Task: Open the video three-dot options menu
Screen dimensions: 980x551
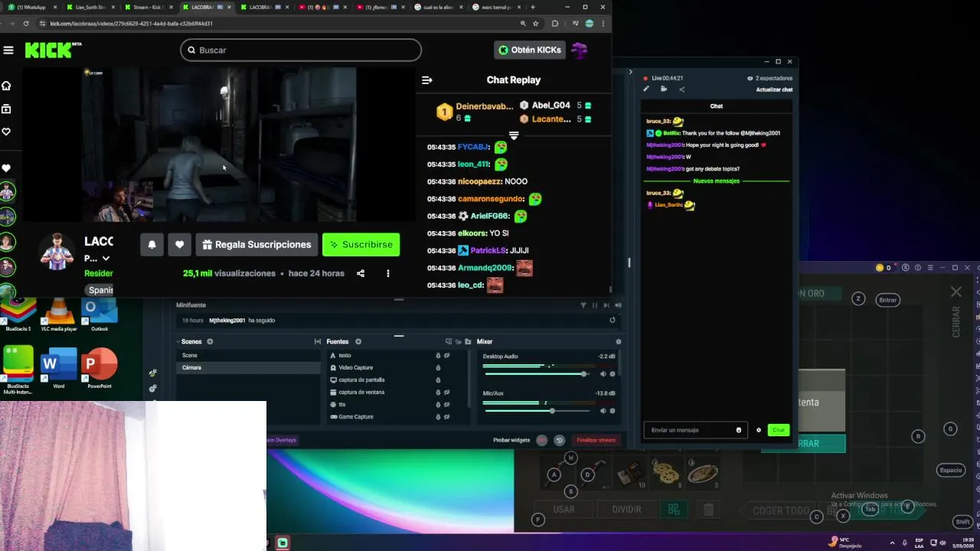Action: [x=387, y=273]
